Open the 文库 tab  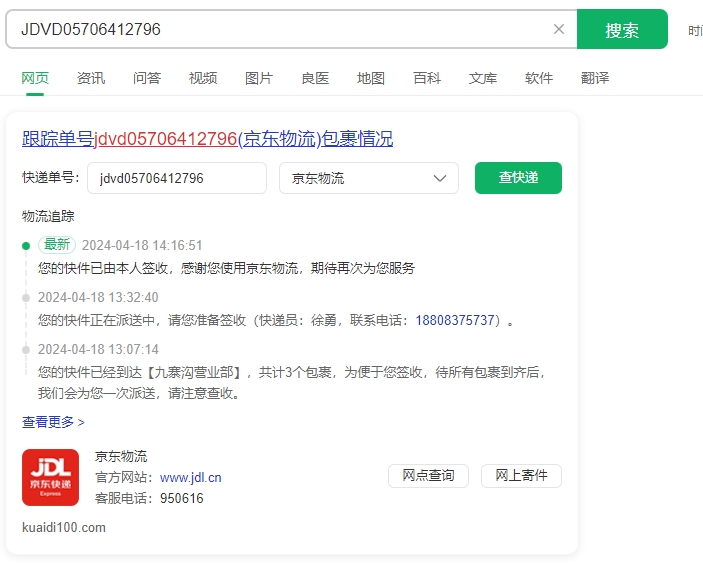483,78
